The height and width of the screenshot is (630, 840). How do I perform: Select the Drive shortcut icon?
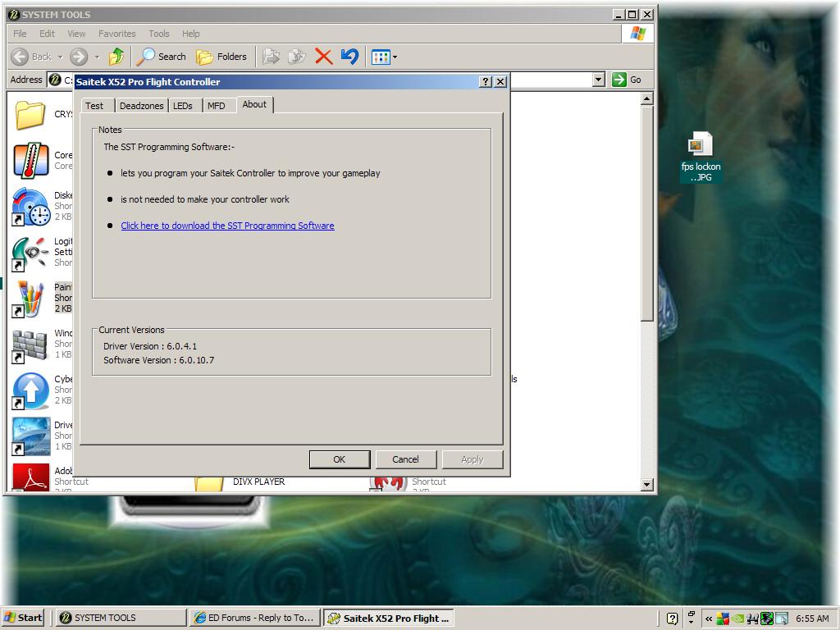coord(30,436)
